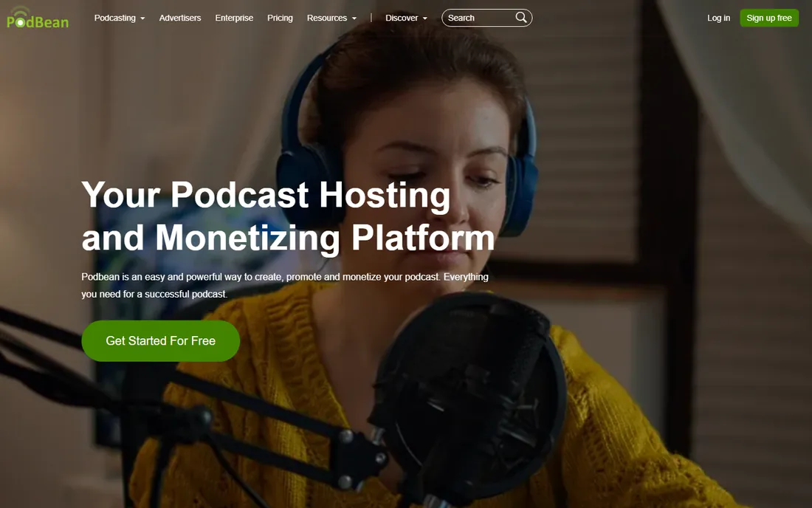812x508 pixels.
Task: Click the Log in link
Action: click(718, 18)
